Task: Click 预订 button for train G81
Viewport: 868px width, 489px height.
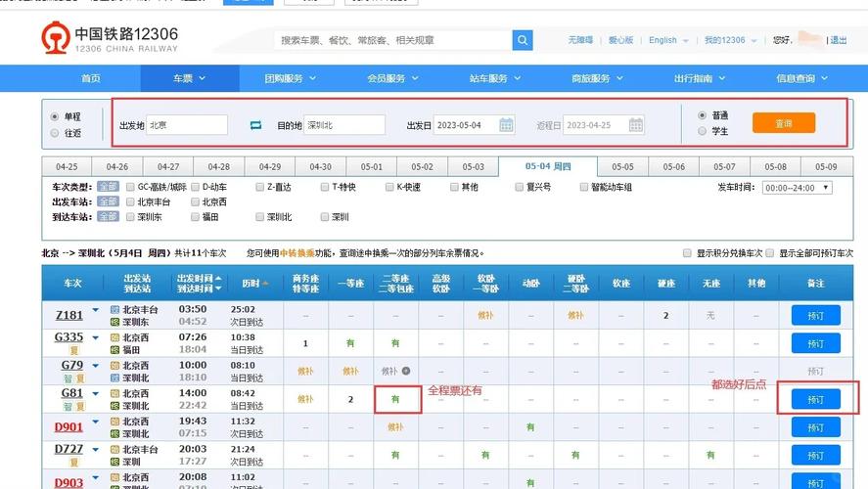Action: pyautogui.click(x=815, y=399)
